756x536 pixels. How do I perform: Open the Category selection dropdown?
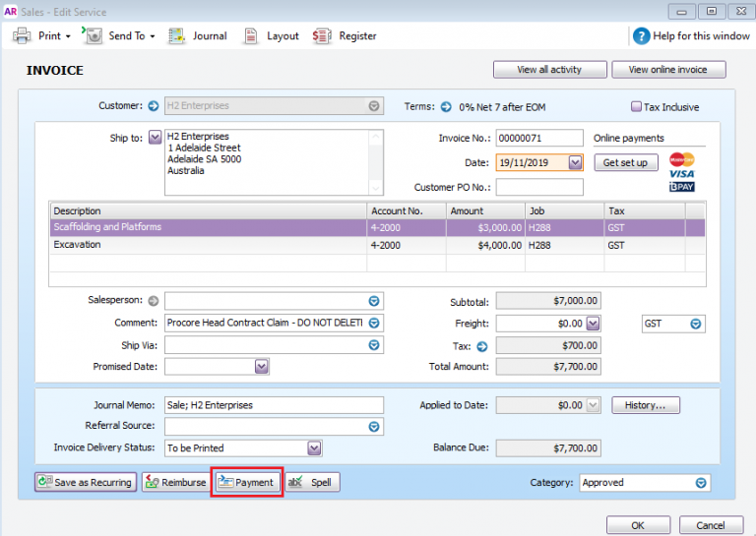click(x=701, y=483)
